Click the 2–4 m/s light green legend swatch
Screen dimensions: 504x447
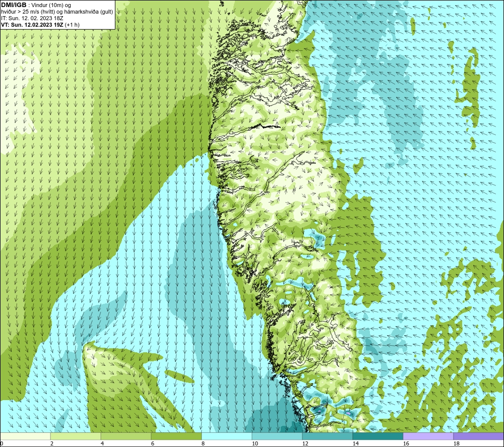tap(76, 436)
